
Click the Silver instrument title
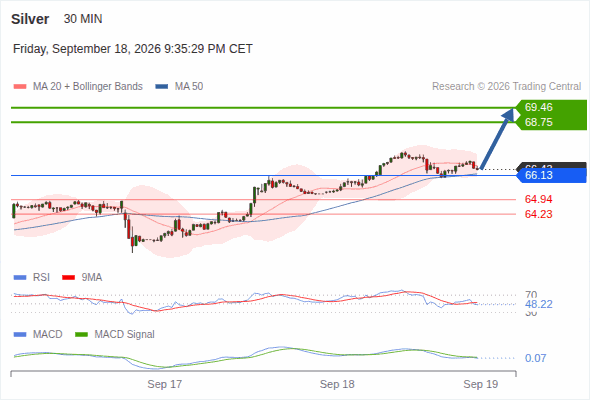click(30, 19)
